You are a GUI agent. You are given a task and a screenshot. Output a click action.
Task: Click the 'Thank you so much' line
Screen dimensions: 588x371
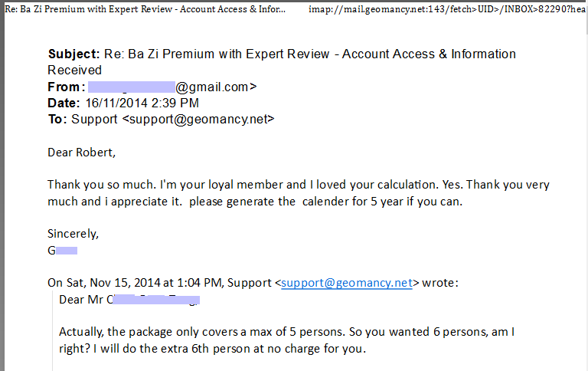(x=299, y=185)
